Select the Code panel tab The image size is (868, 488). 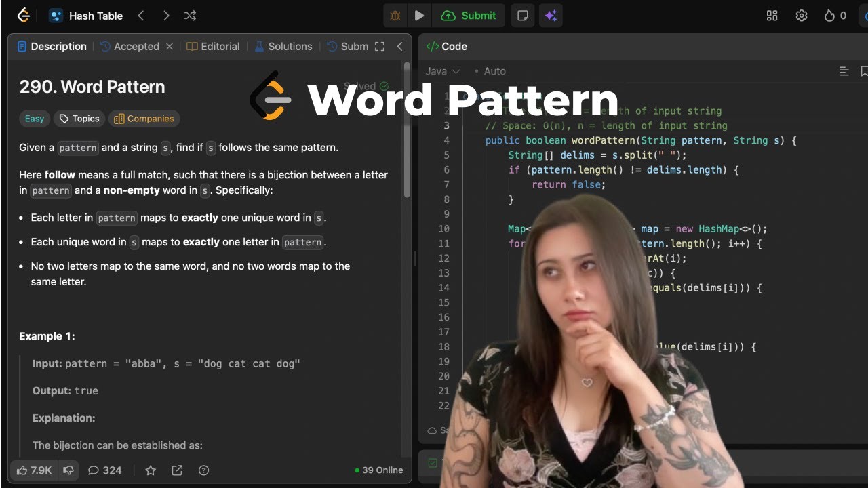coord(447,47)
